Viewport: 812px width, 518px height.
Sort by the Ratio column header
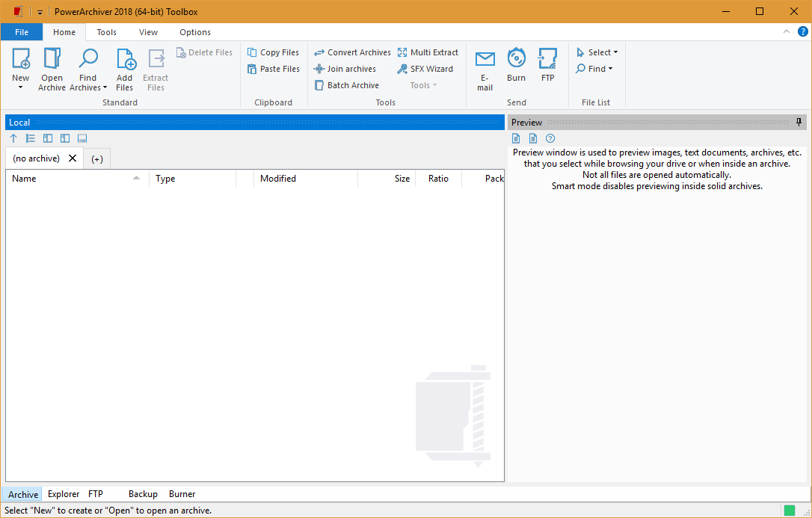(x=438, y=179)
